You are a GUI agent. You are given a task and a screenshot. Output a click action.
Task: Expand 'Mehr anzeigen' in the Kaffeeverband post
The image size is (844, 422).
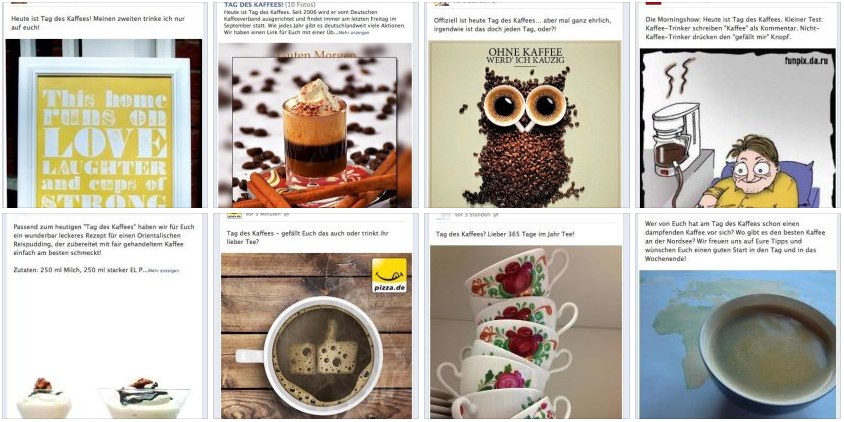[x=354, y=33]
